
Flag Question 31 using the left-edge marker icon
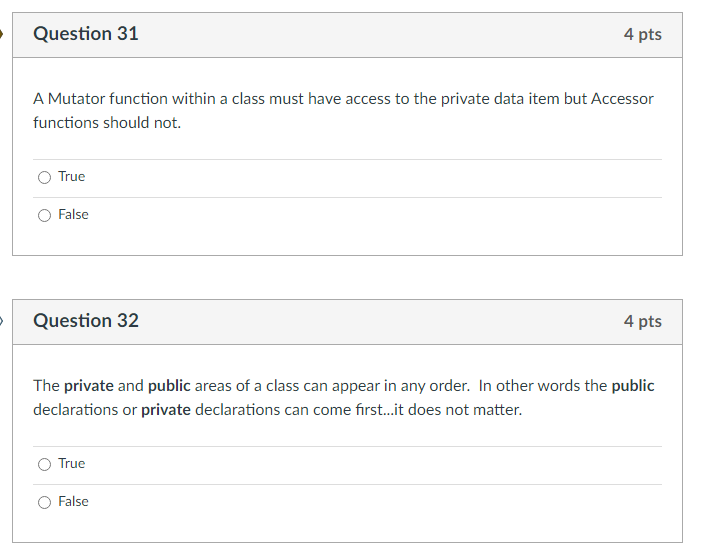click(1, 34)
